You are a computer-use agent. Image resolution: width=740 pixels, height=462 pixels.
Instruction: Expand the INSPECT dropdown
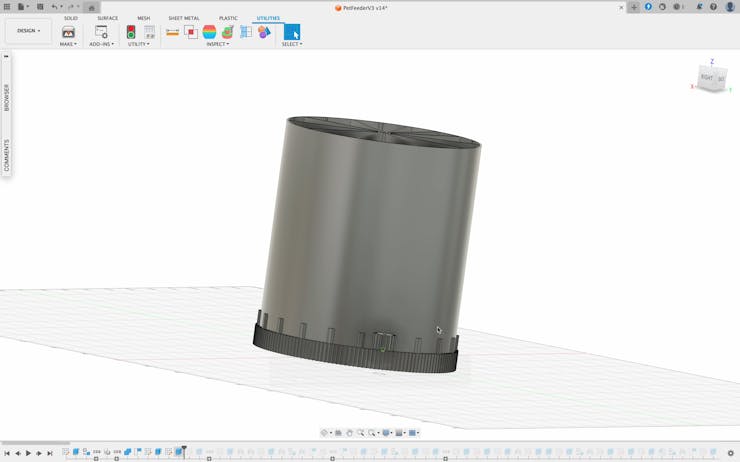218,44
